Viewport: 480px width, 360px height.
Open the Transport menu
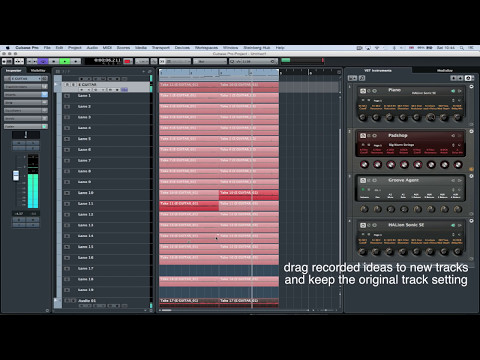click(161, 48)
